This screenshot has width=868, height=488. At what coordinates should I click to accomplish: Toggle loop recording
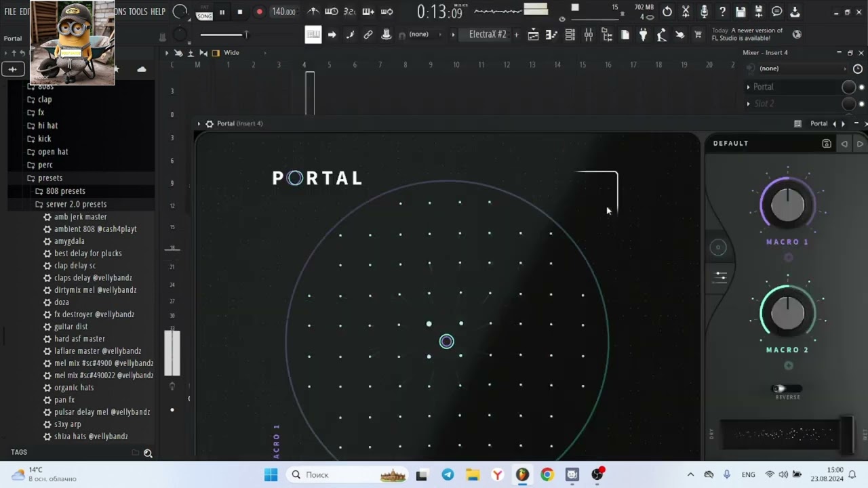(x=387, y=12)
